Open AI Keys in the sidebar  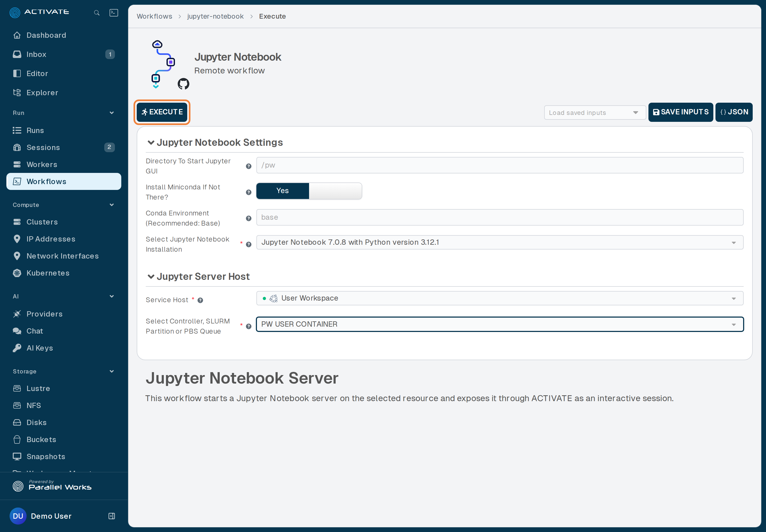tap(64, 348)
